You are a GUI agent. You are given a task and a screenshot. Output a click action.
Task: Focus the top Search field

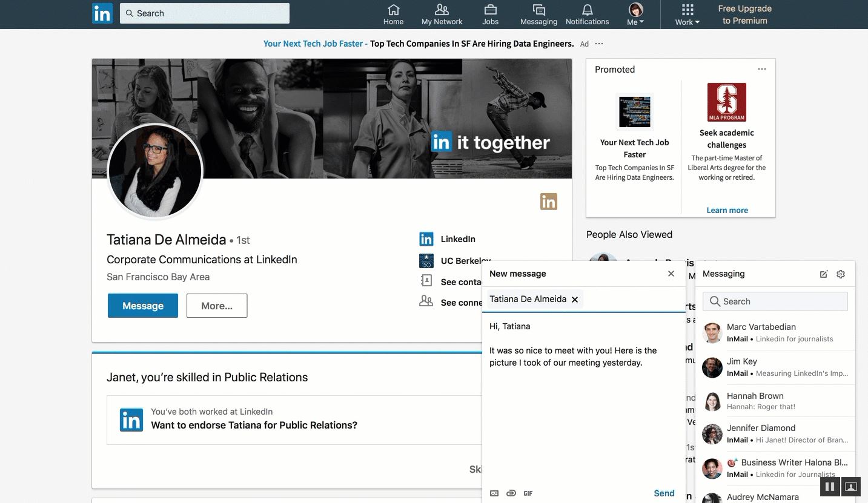coord(205,13)
